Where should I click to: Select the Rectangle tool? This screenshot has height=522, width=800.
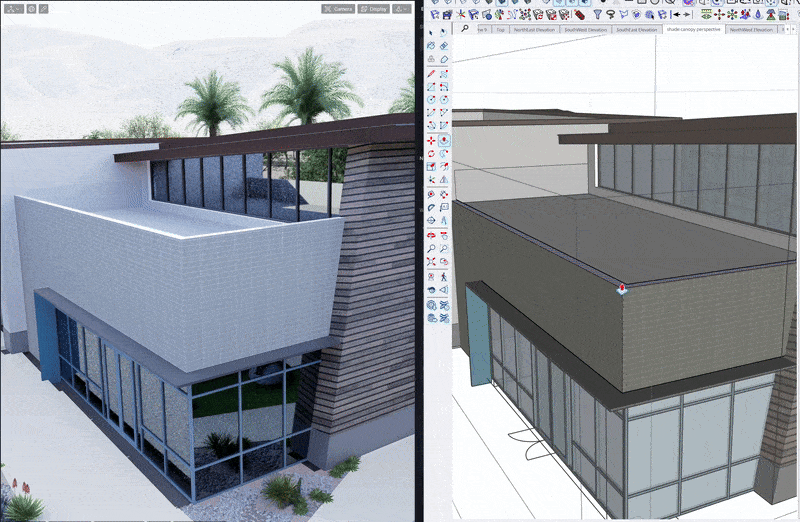(x=431, y=87)
